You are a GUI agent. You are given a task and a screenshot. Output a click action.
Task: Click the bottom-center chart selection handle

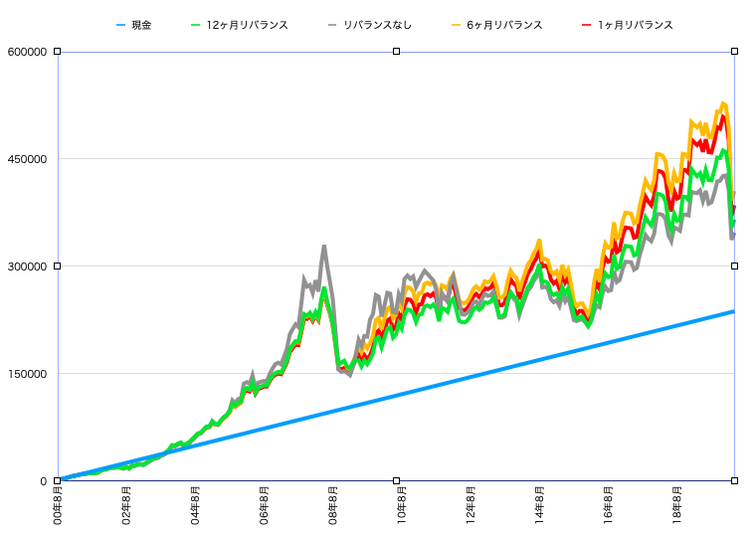[x=396, y=480]
